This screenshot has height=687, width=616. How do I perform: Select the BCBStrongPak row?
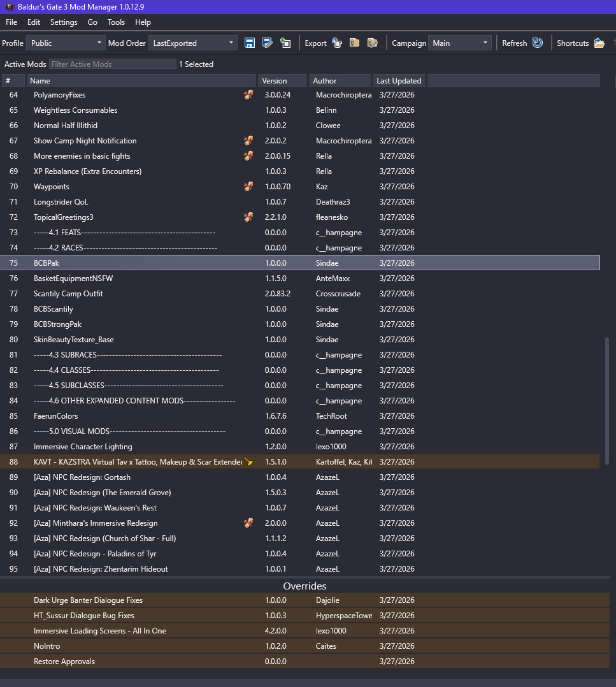pyautogui.click(x=300, y=324)
